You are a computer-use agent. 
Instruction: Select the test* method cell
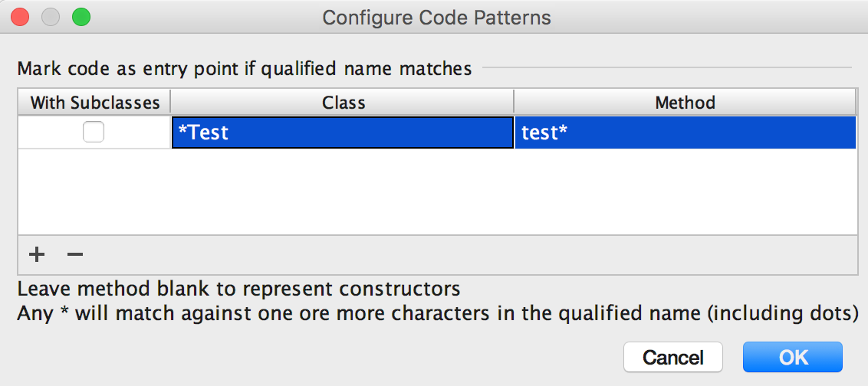pyautogui.click(x=686, y=132)
